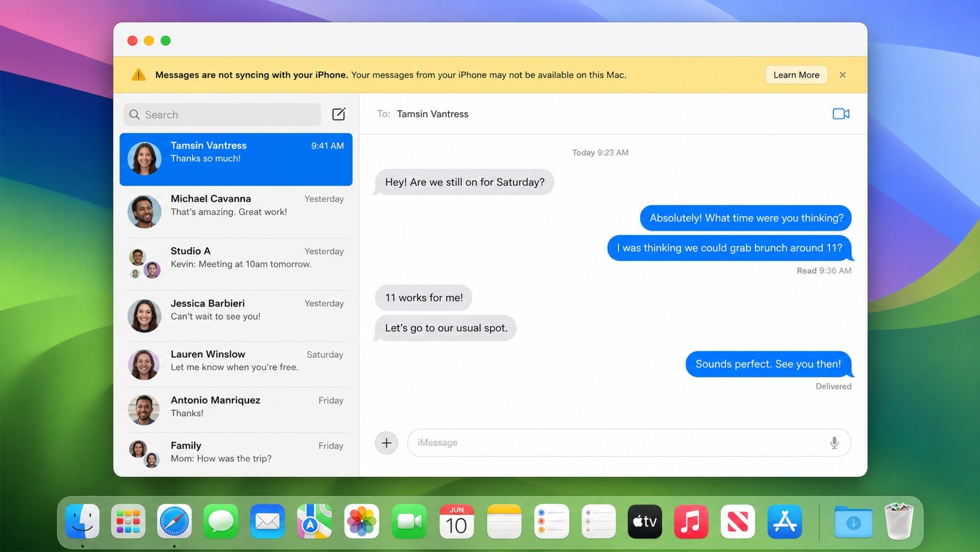The image size is (980, 552).
Task: Click the Messages icon in the Dock
Action: [221, 521]
